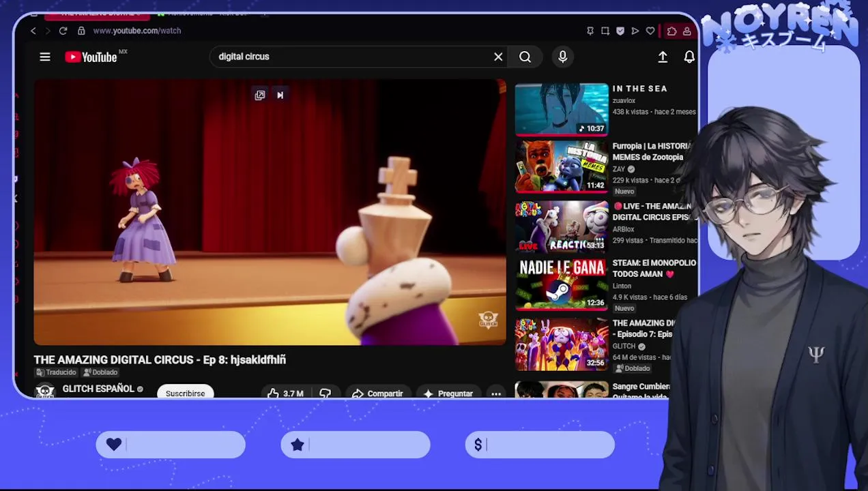Subscribe with the Suscribirse button

click(x=185, y=393)
